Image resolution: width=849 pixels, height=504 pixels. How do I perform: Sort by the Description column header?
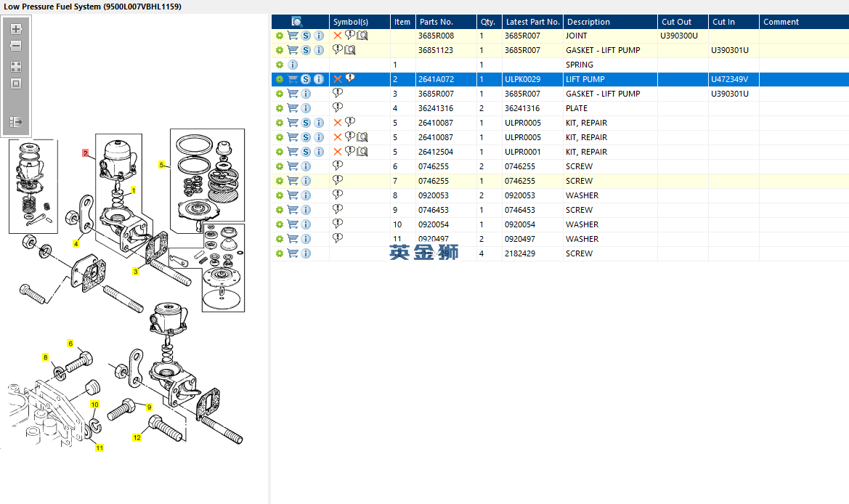pyautogui.click(x=610, y=22)
